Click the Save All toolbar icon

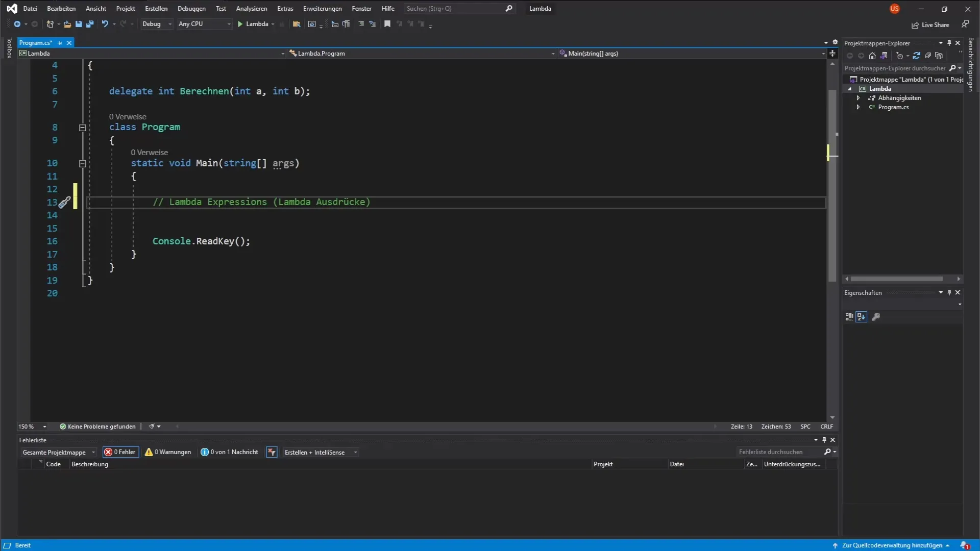pos(90,24)
